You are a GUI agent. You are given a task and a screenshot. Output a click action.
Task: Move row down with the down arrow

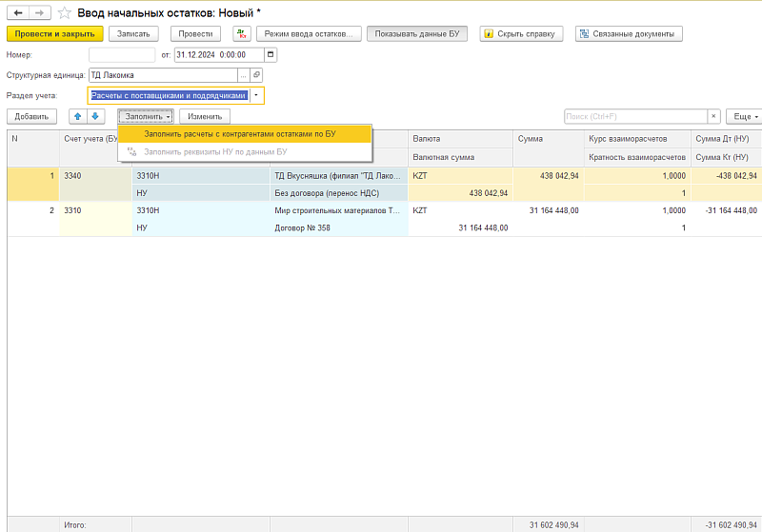coord(94,116)
